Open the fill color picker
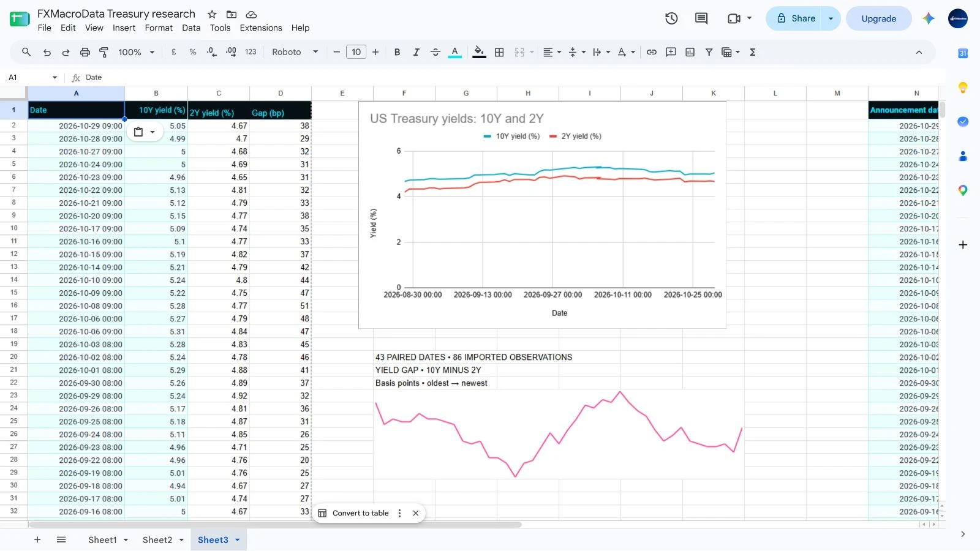Screen dimensions: 980x551 coord(480,52)
